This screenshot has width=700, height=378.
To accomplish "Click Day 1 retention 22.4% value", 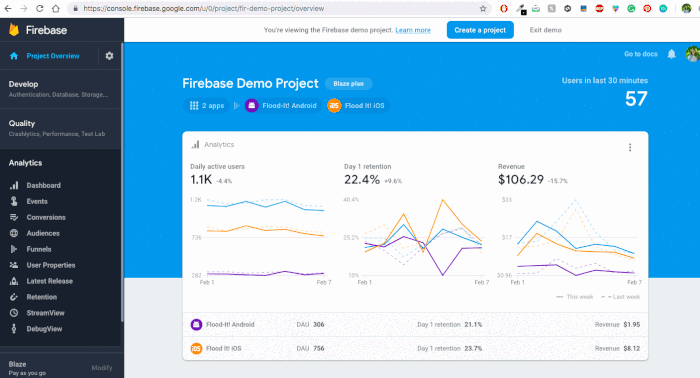I will click(x=362, y=180).
